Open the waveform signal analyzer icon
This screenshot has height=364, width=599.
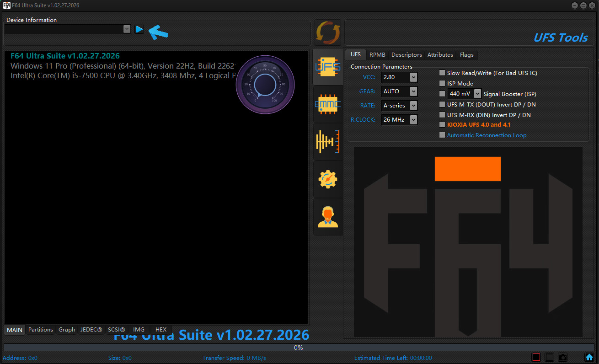click(328, 142)
